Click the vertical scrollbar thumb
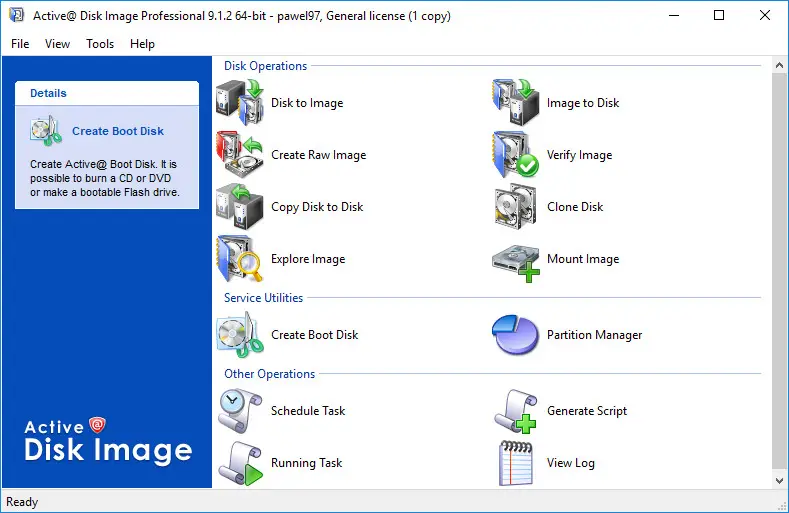Viewport: 789px width, 513px height. (779, 270)
